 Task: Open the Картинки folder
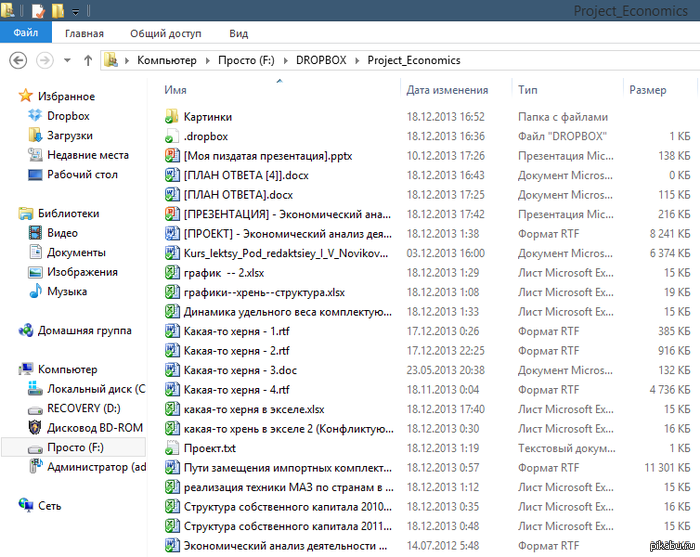(x=207, y=117)
